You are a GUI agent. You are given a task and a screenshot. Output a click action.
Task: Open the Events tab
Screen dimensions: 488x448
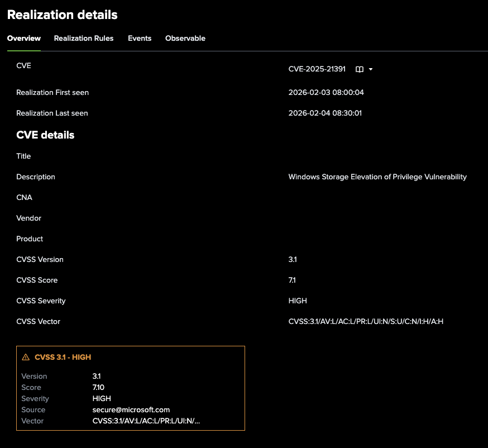tap(140, 39)
